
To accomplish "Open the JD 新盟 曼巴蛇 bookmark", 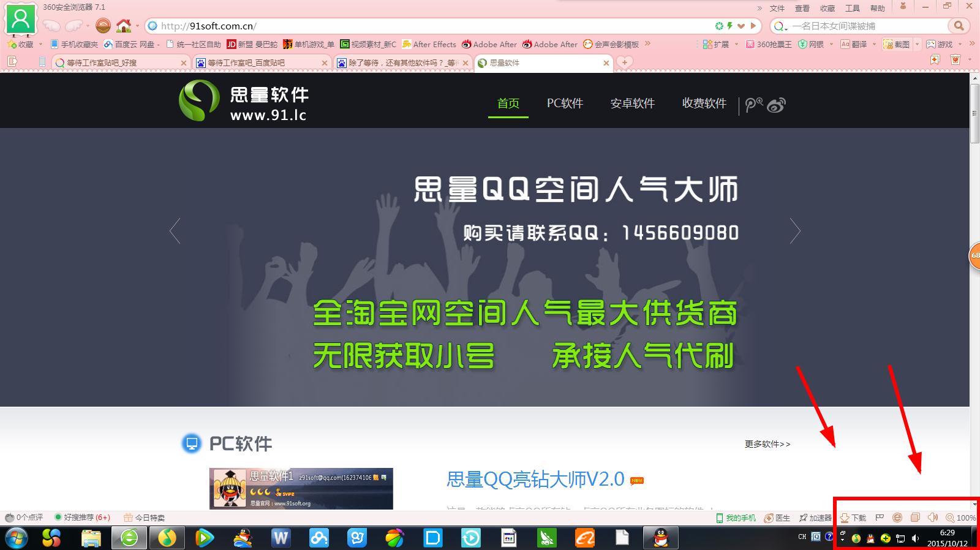I will click(x=252, y=44).
